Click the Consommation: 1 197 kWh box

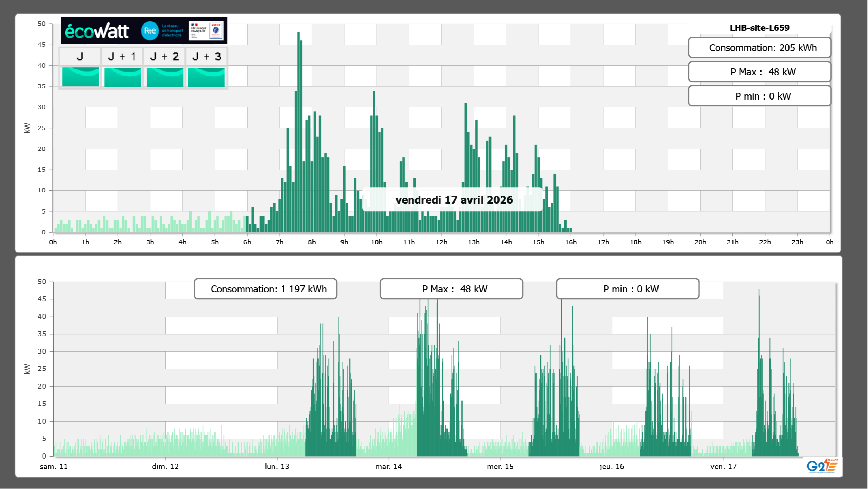point(265,289)
